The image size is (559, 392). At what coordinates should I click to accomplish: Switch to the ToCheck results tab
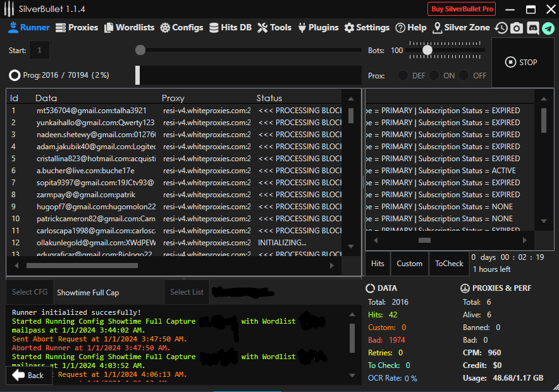(449, 264)
